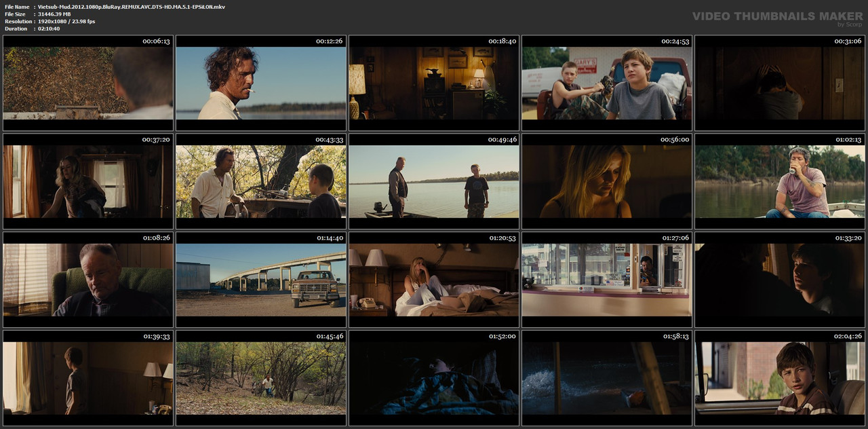
Task: Select the thumbnail timestamped 01:14:40
Action: (x=261, y=280)
